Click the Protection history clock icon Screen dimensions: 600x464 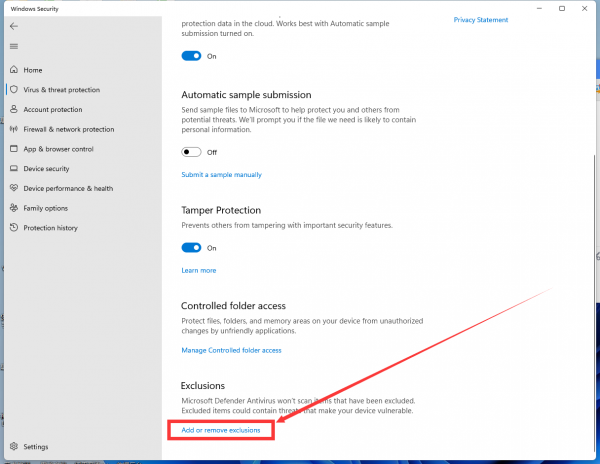click(x=14, y=227)
